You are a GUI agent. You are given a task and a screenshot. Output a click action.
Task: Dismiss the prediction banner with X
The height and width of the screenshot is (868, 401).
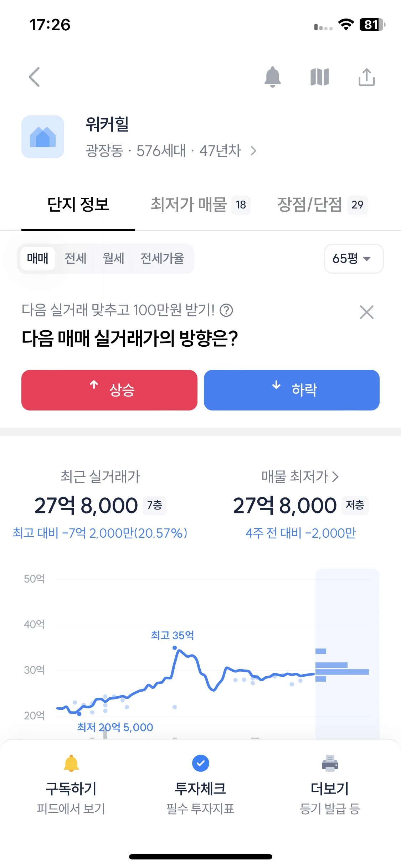coord(367,312)
